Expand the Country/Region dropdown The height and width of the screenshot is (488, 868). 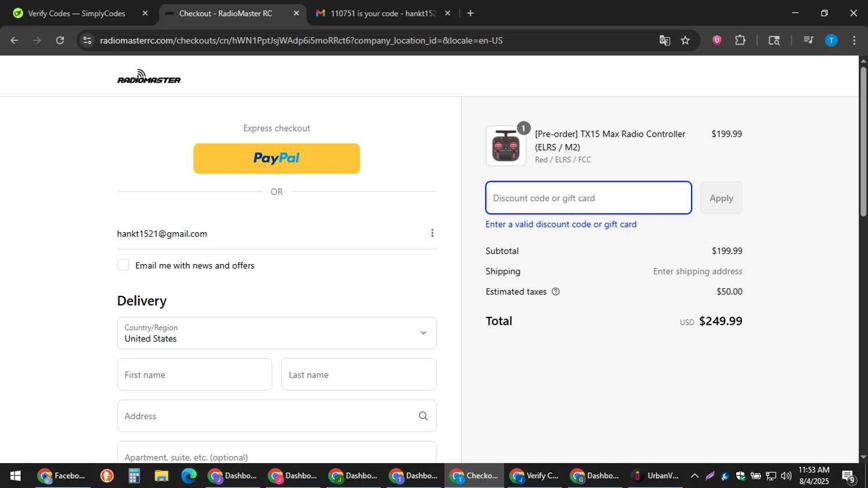277,333
